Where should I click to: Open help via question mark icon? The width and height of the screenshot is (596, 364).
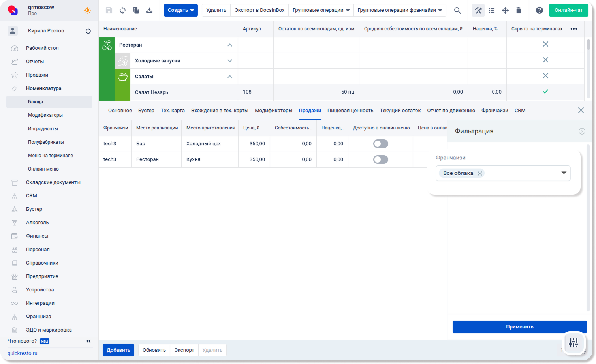coord(539,10)
